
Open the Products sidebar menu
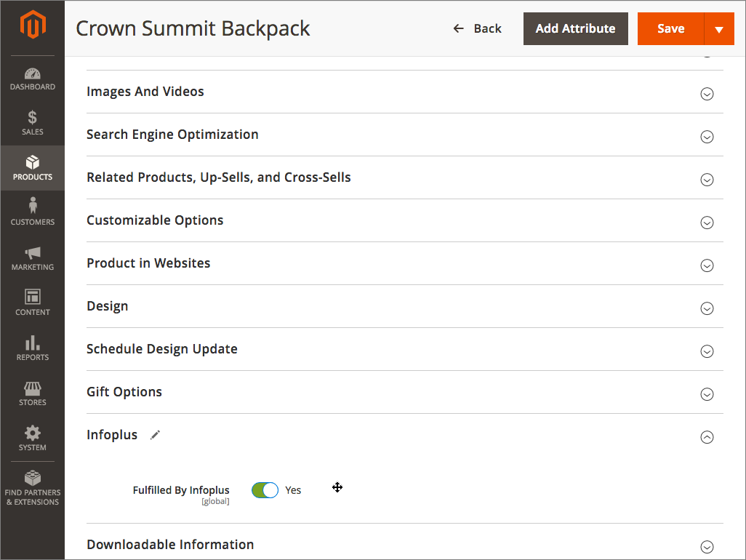(x=32, y=168)
